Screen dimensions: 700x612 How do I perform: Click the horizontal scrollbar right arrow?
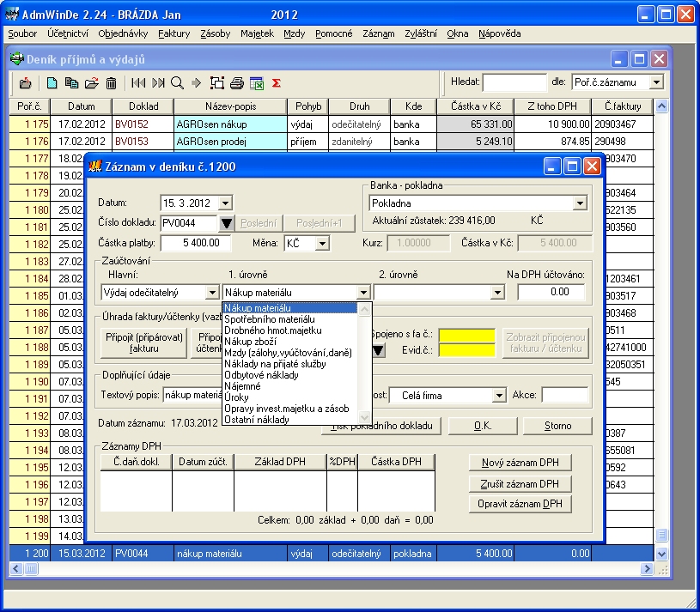[647, 569]
